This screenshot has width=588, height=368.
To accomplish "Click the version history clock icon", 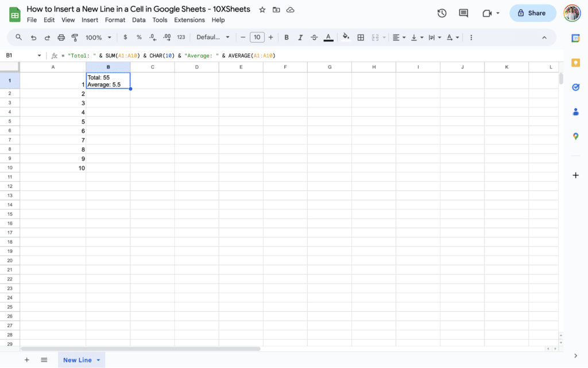I will point(442,13).
